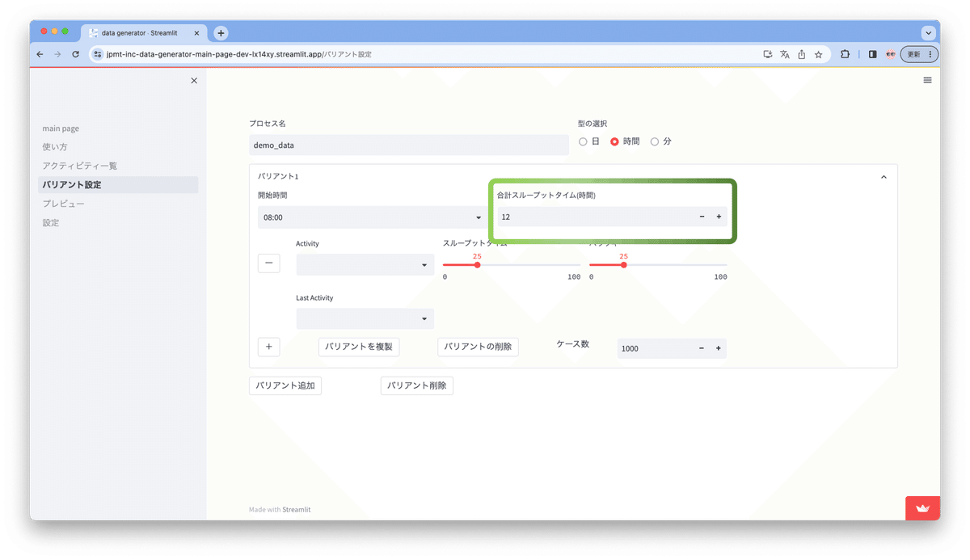Open the 開始時間 08:00 dropdown

pos(372,217)
